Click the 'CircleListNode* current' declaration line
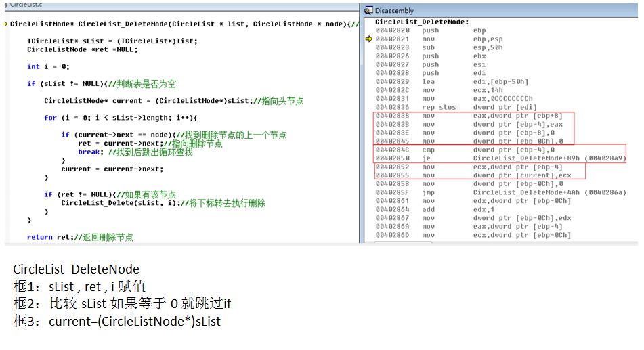Image resolution: width=644 pixels, height=350 pixels. 174,101
